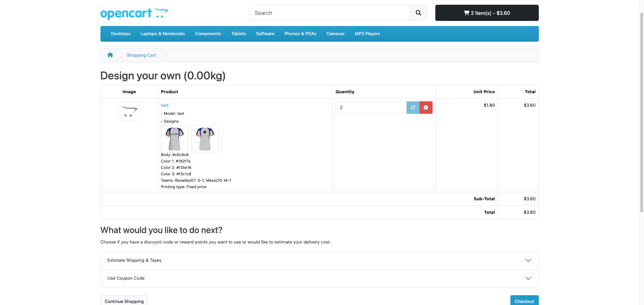Click the home breadcrumb icon
The width and height of the screenshot is (644, 305).
point(110,55)
